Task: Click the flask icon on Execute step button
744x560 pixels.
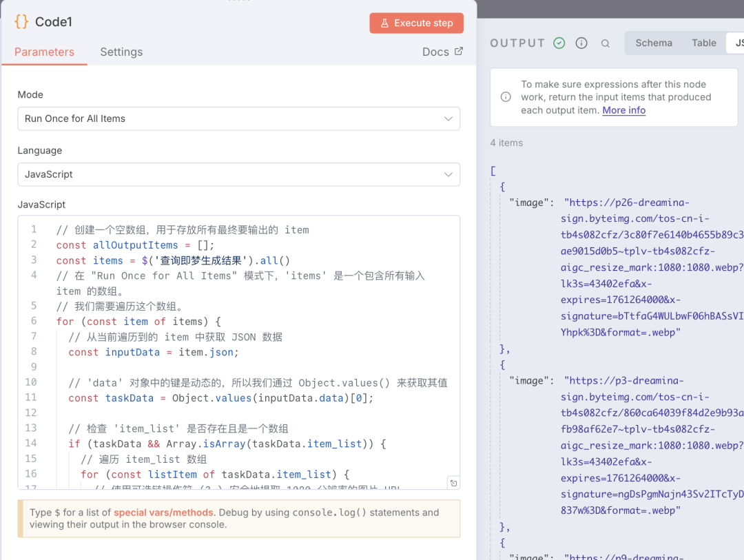Action: [x=385, y=23]
